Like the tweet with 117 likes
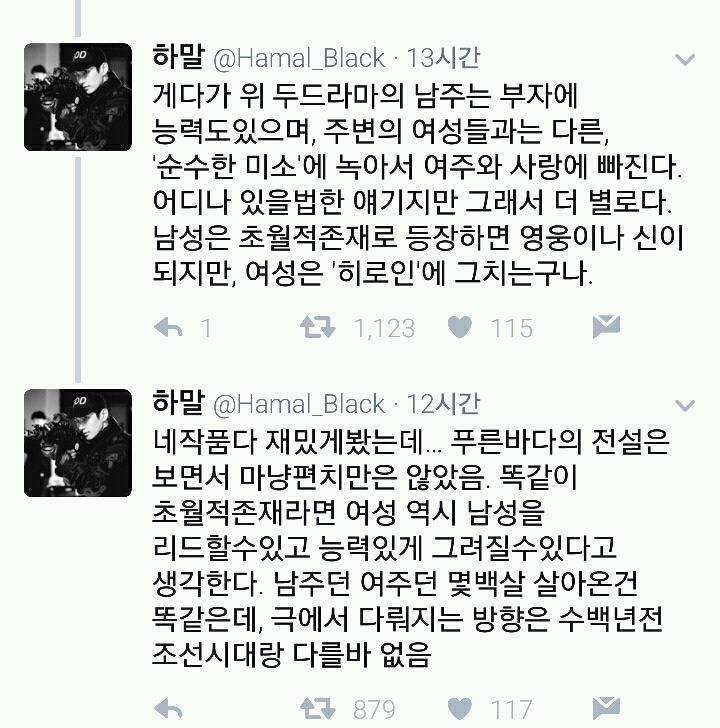This screenshot has height=728, width=720. pos(460,708)
